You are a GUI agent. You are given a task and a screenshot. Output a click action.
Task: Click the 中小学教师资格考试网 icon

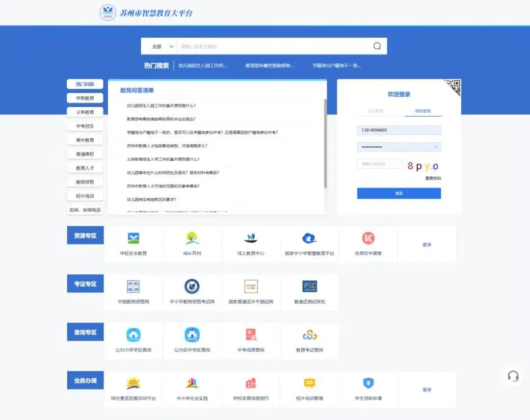click(192, 287)
